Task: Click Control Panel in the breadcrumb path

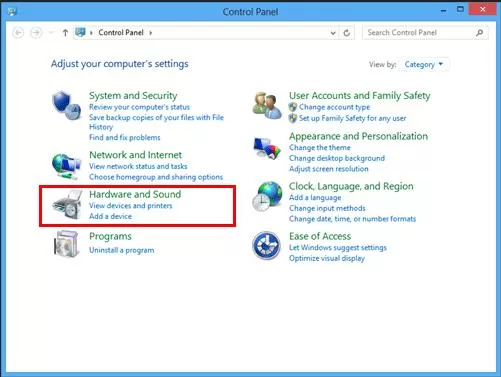Action: click(121, 32)
